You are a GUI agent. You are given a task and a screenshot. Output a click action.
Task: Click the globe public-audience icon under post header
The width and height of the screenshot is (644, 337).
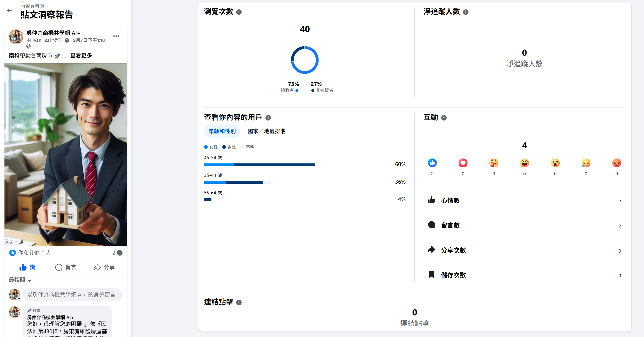tap(29, 47)
